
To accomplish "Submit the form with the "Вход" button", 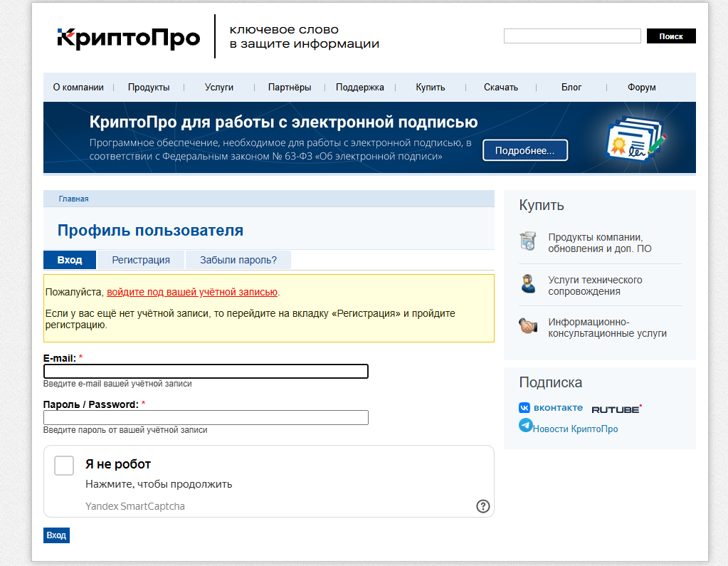I will coord(56,535).
